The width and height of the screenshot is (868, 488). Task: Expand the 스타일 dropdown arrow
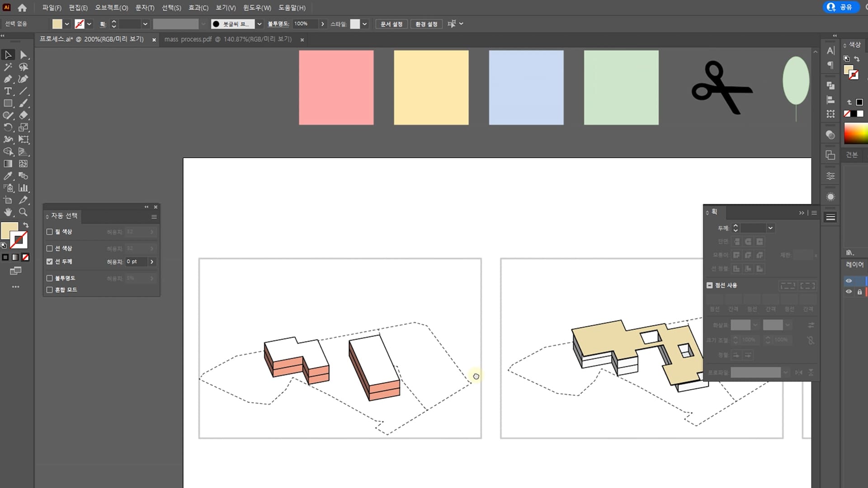tap(364, 24)
